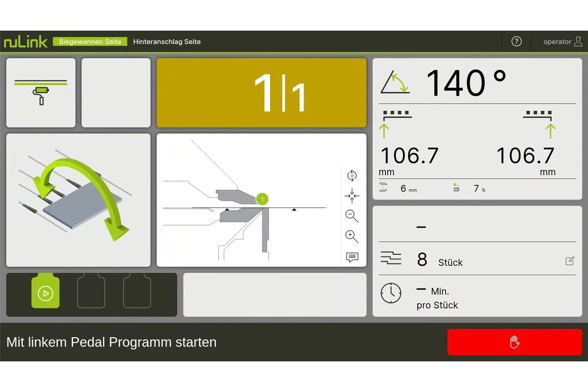Click the second empty program slot
This screenshot has height=392, width=588.
[x=91, y=291]
